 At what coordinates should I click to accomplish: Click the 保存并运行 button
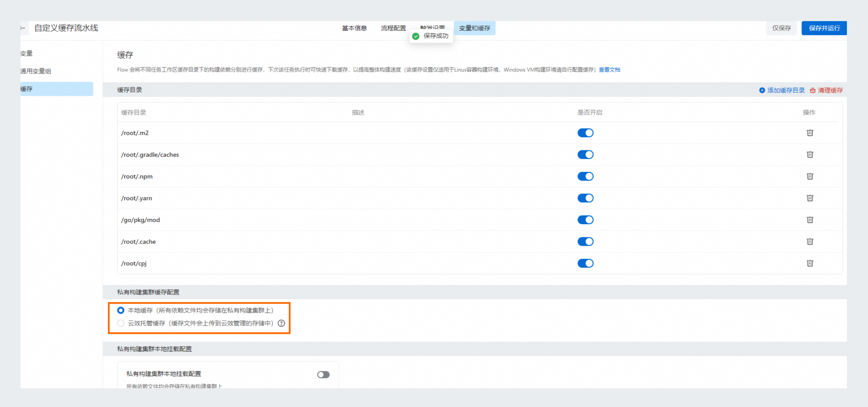pos(824,28)
